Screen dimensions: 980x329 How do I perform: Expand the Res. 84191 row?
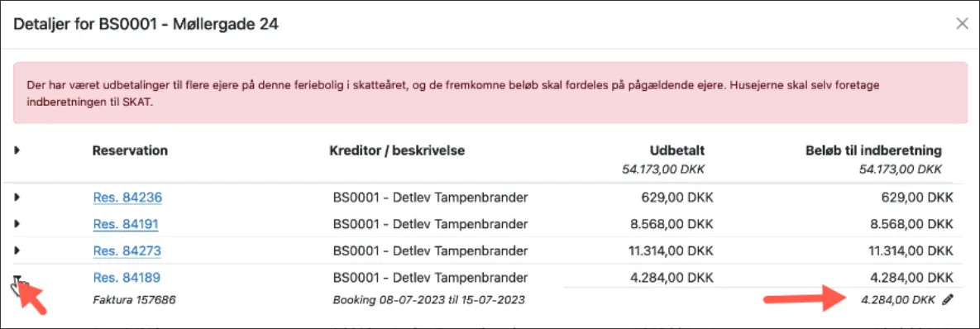(x=17, y=223)
